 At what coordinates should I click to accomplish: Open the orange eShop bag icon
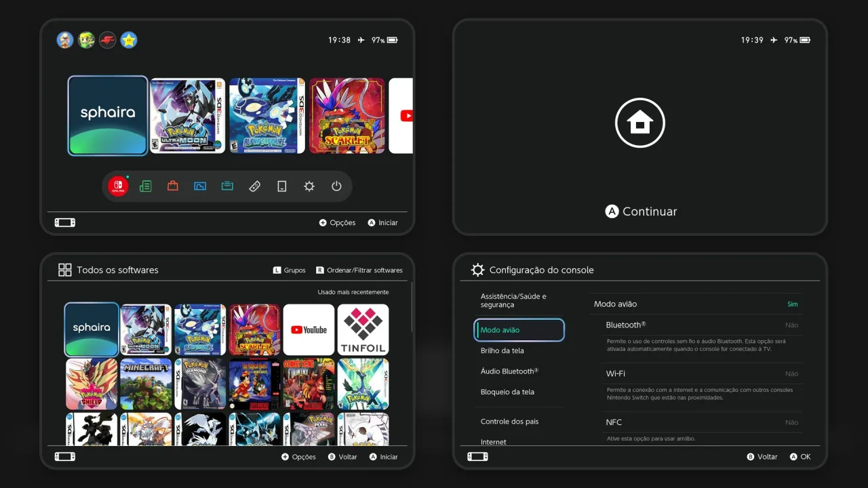(x=173, y=186)
